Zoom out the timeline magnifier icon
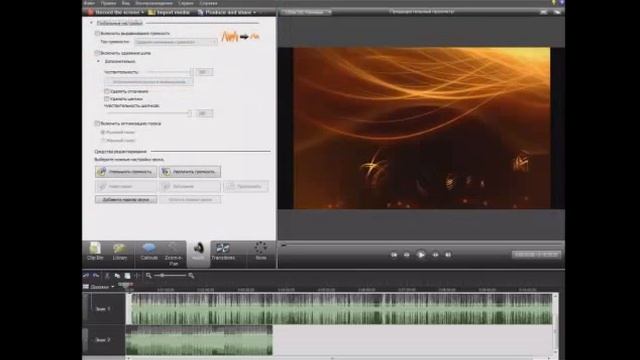This screenshot has width=640, height=360. coord(149,276)
